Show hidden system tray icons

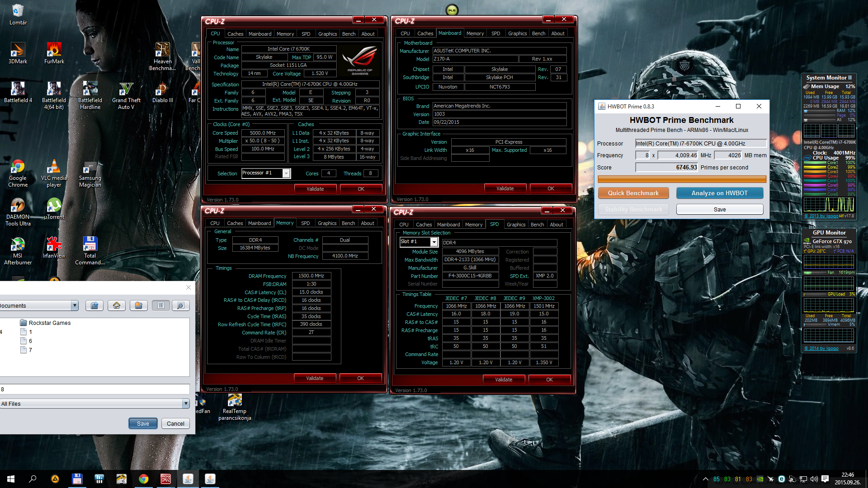point(705,479)
